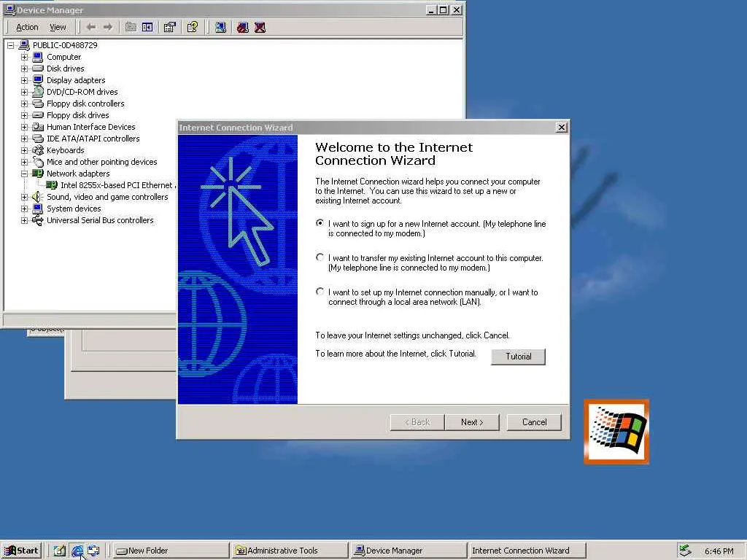Viewport: 747px width, 560px height.
Task: Click the Windows flag logo on desktop
Action: coord(616,432)
